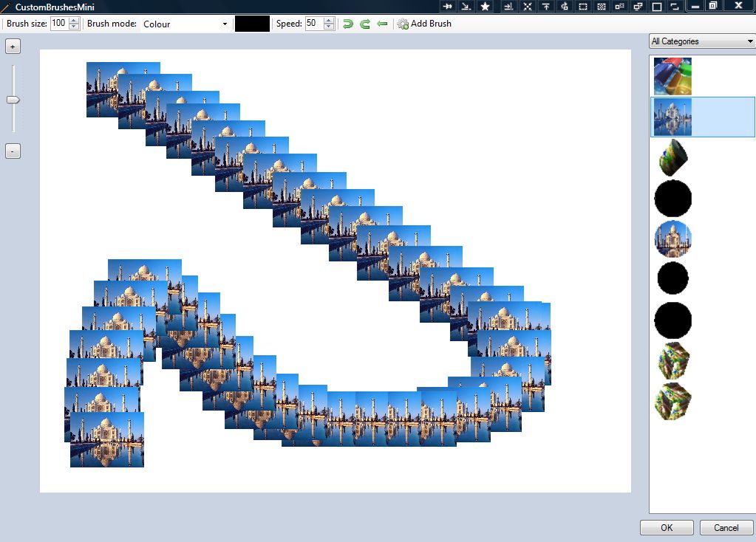Click the plus zoom button
Screen dimensions: 756x542
coord(12,46)
